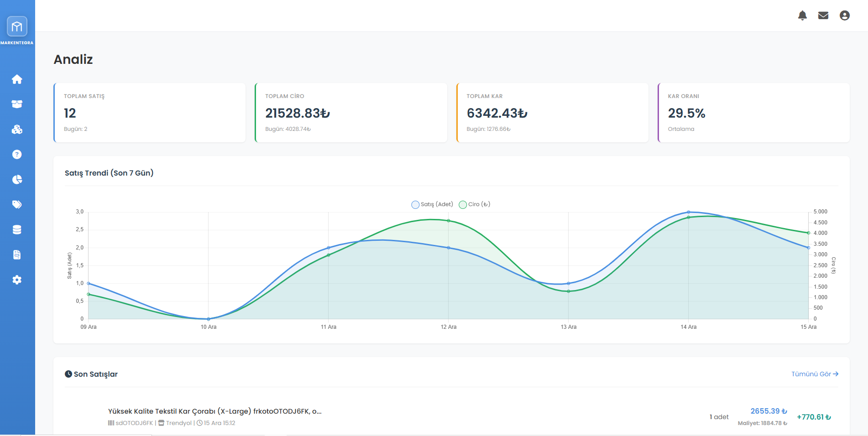This screenshot has height=436, width=868.
Task: Open the pie chart analysis icon
Action: 17,180
